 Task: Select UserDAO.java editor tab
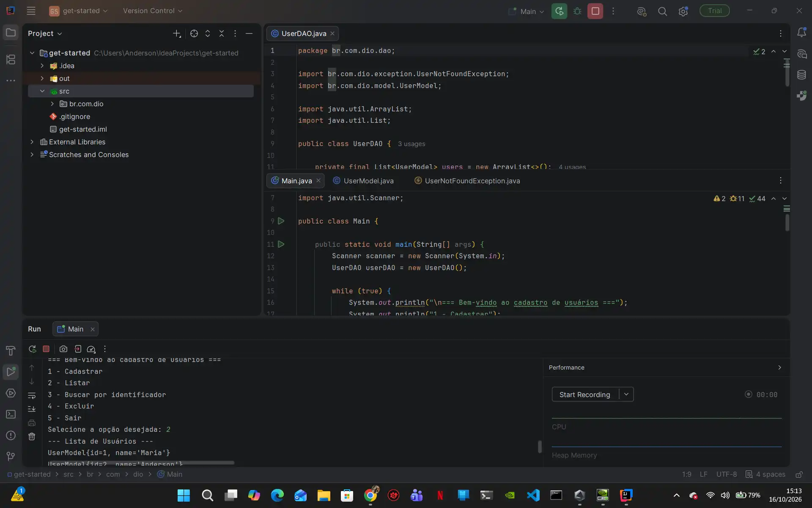[x=303, y=33]
